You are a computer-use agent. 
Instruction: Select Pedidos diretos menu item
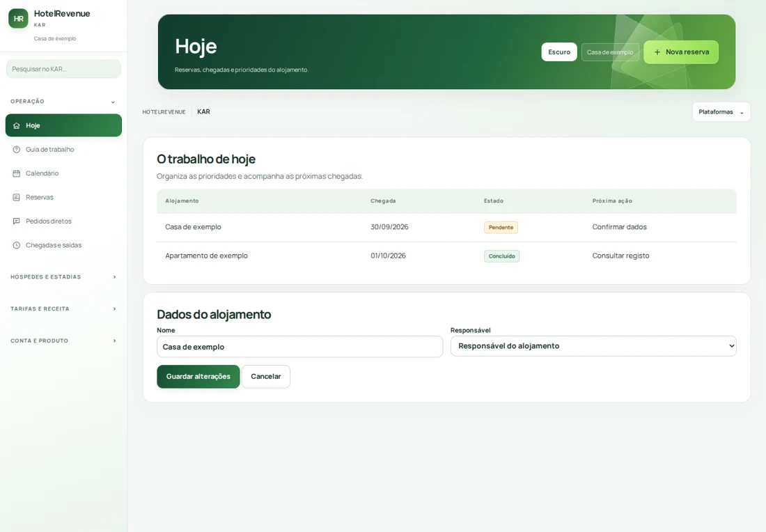pos(63,221)
